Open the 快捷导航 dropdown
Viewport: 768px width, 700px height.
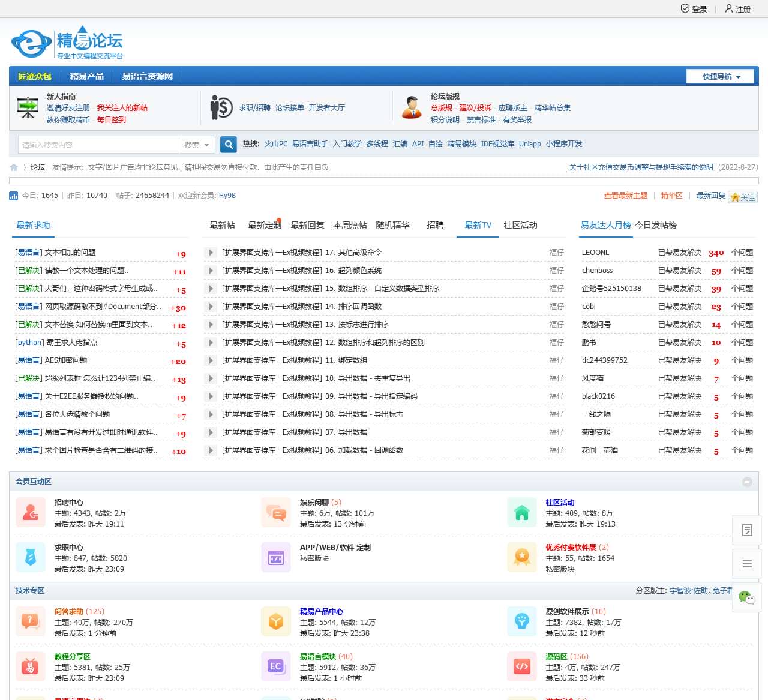[721, 76]
